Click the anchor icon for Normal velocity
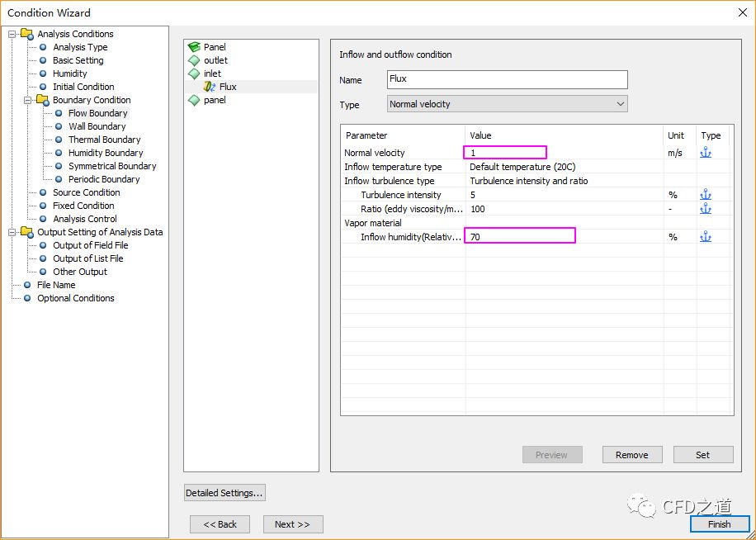 [x=705, y=153]
